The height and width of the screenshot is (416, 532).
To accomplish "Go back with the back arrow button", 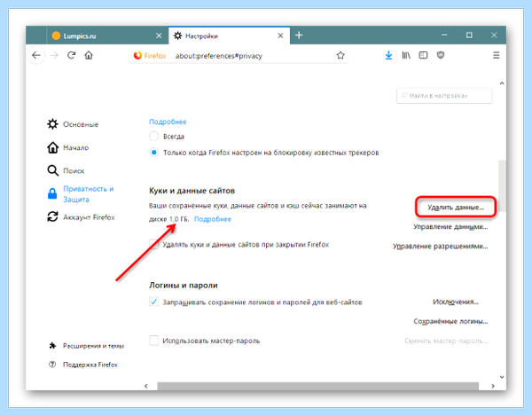I will (36, 55).
